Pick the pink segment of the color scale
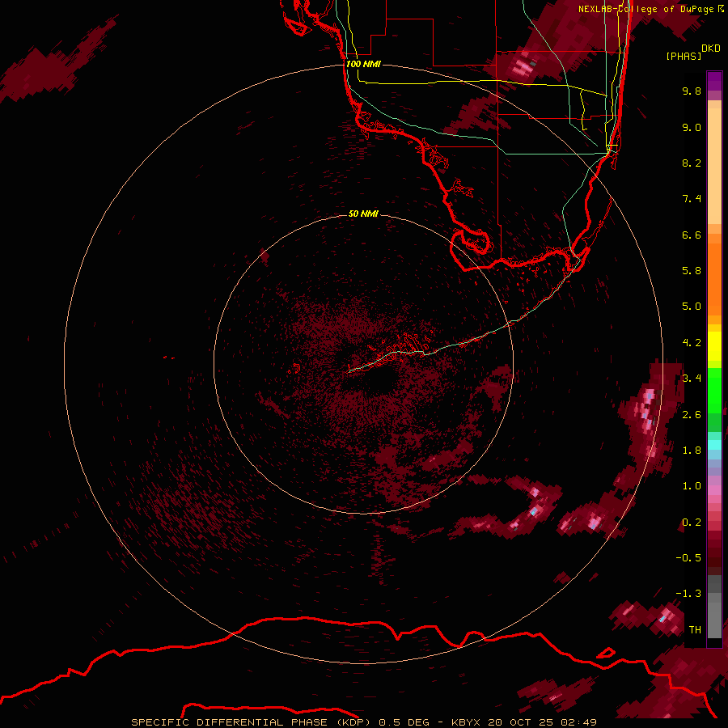728x728 pixels. pos(714,490)
